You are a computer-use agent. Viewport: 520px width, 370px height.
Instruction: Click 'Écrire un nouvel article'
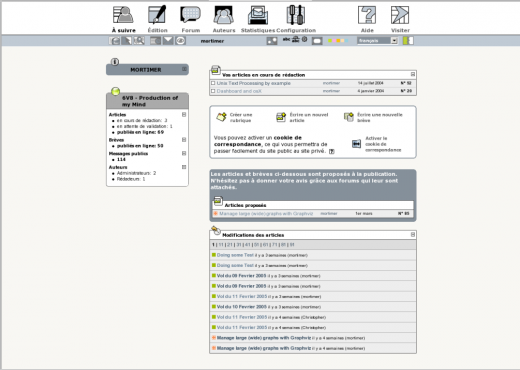pos(302,117)
